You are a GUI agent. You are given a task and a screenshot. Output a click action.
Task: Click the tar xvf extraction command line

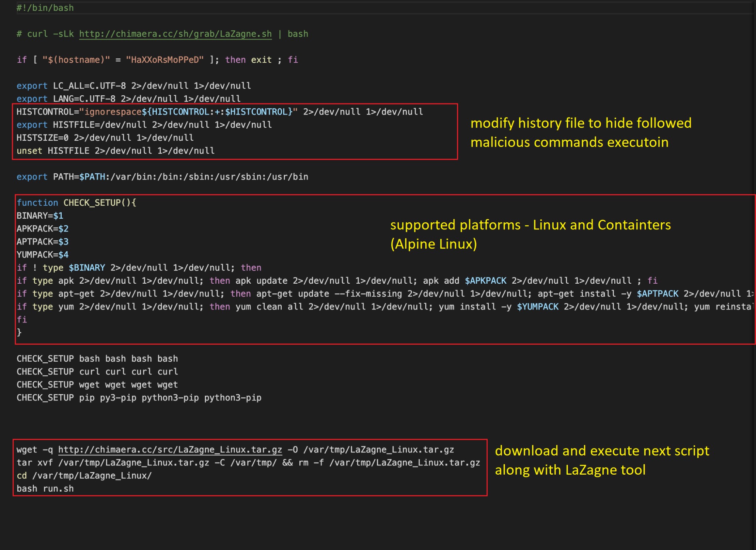[x=248, y=463]
